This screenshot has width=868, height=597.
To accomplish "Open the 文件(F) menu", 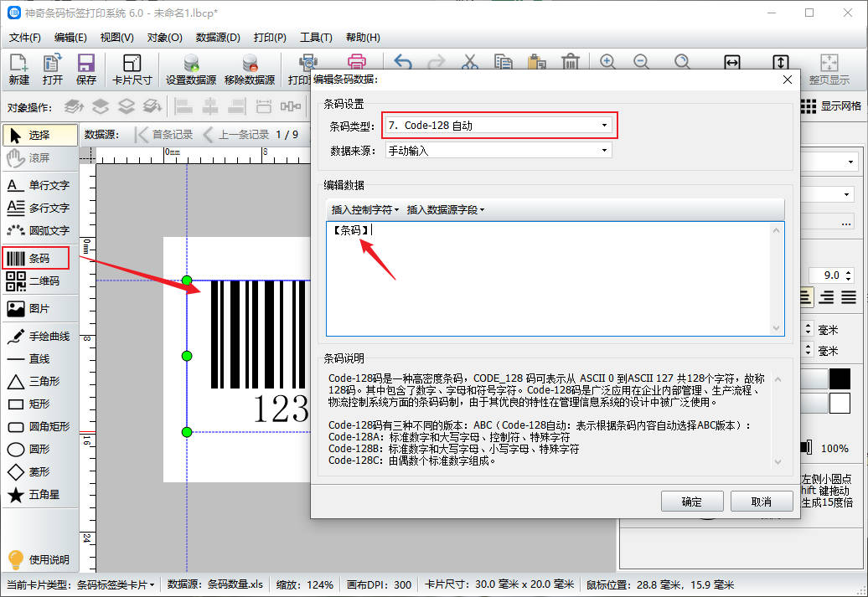I will (25, 38).
